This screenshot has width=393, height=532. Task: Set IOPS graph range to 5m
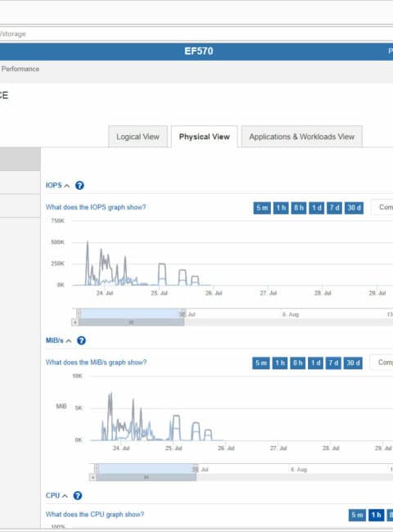point(262,208)
